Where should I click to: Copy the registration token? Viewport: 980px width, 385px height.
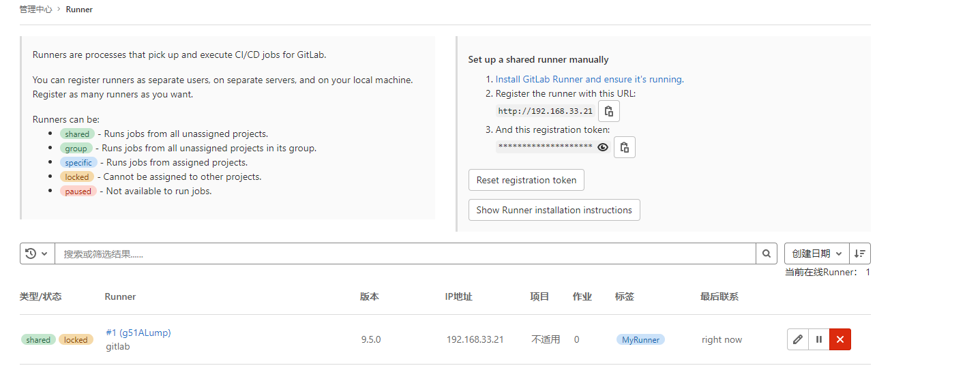tap(624, 147)
